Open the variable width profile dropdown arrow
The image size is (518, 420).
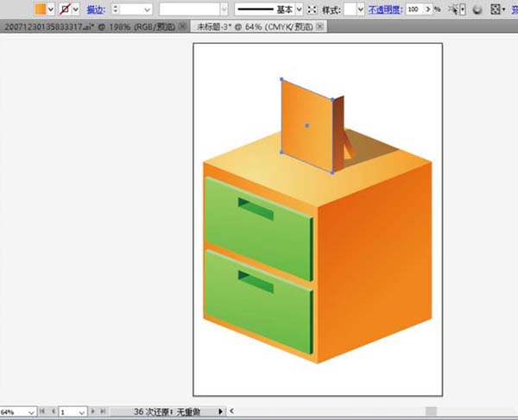pos(224,9)
